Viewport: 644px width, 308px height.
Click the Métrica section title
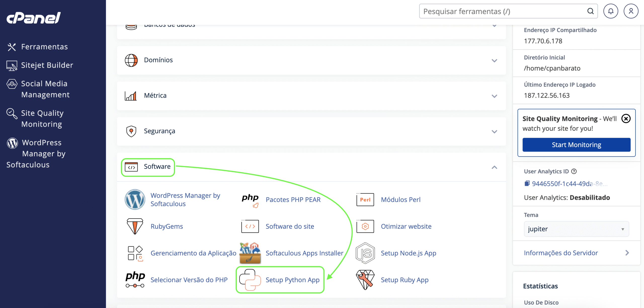click(155, 95)
